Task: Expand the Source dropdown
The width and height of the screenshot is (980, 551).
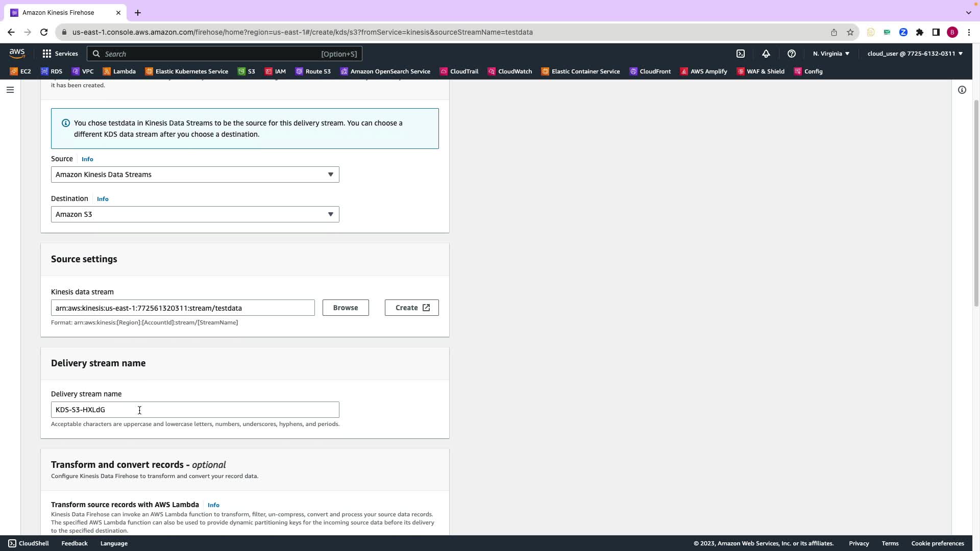Action: [195, 174]
